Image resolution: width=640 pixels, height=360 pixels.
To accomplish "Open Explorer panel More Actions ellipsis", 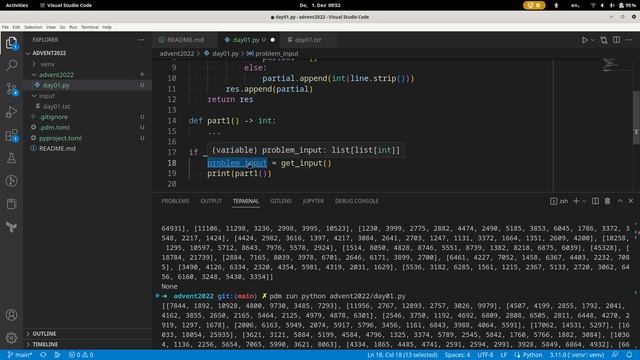I will click(141, 40).
